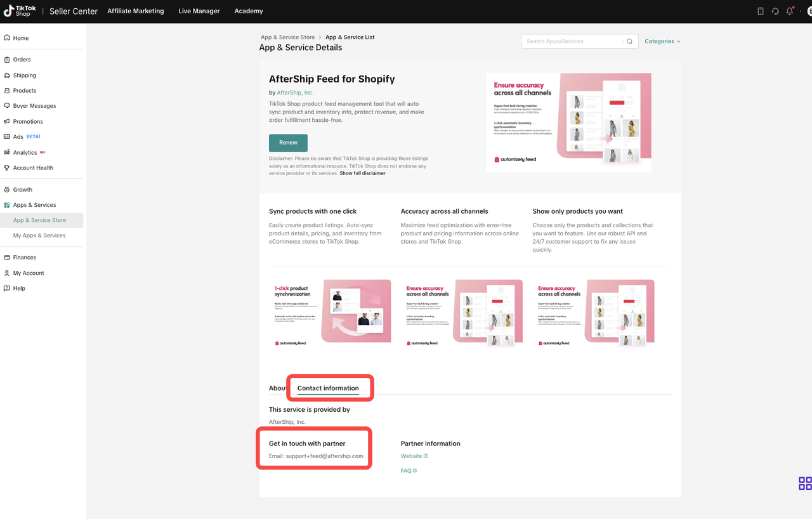Click the Promotions megaphone icon in sidebar
Viewport: 812px width, 519px height.
(7, 122)
